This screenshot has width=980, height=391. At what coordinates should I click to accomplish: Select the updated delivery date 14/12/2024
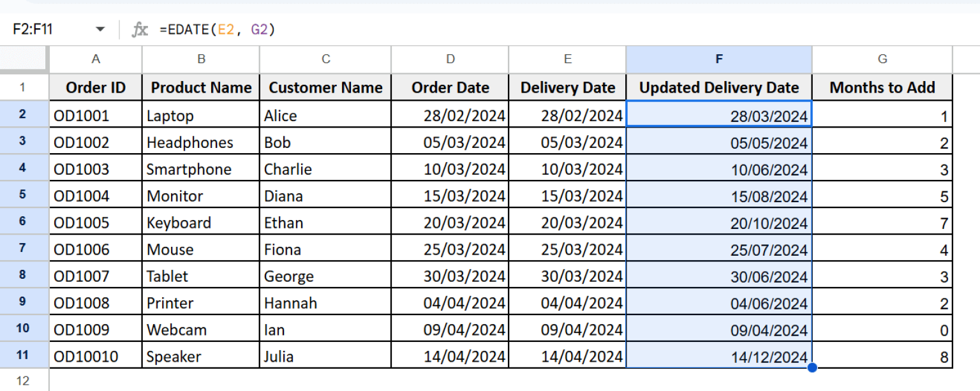719,355
